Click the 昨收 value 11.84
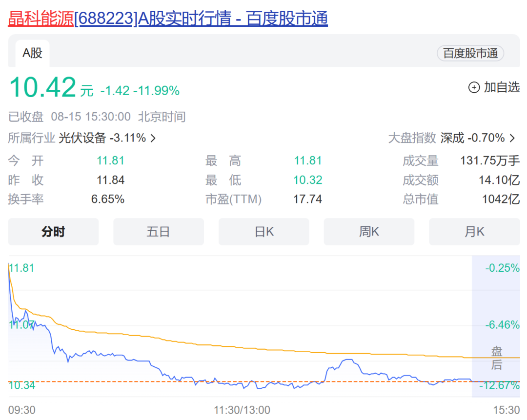Image resolution: width=527 pixels, height=420 pixels. pyautogui.click(x=111, y=180)
